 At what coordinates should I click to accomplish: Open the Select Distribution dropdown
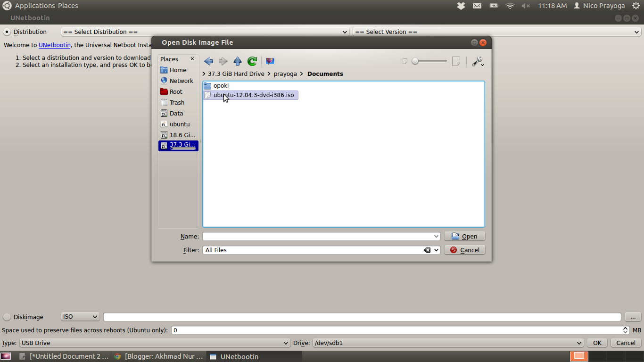point(205,32)
